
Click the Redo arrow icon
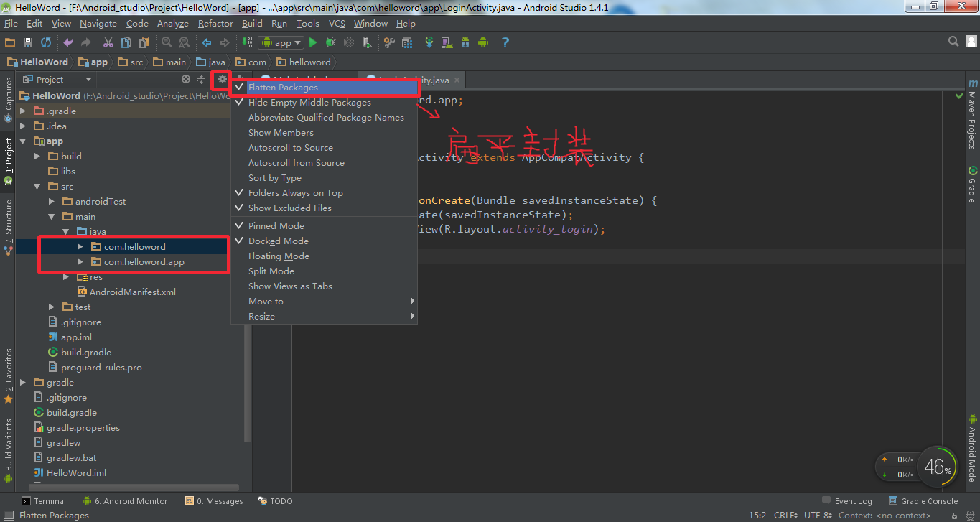[x=86, y=43]
